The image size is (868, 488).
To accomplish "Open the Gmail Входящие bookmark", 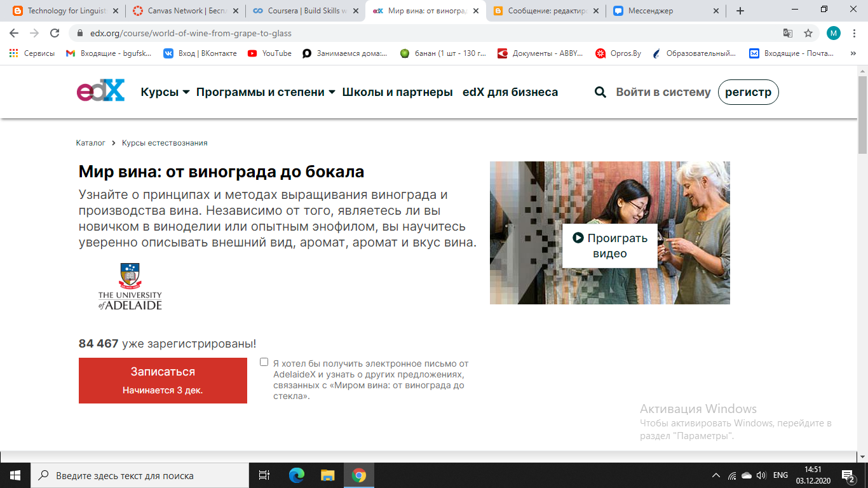I will [109, 53].
